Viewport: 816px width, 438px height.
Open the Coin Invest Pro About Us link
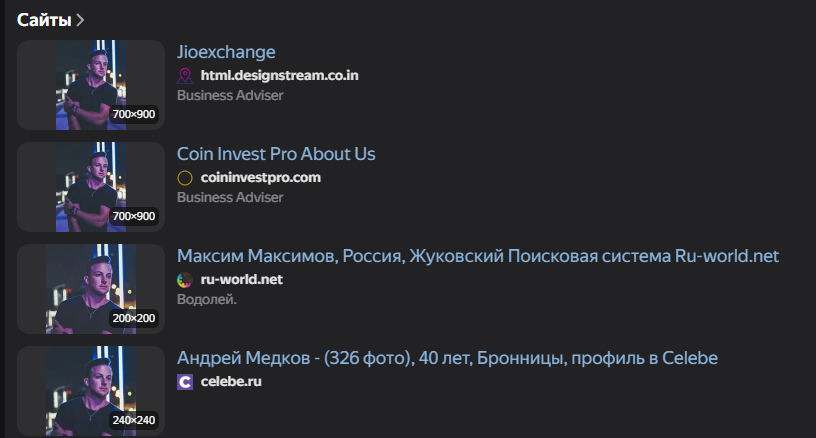[276, 154]
